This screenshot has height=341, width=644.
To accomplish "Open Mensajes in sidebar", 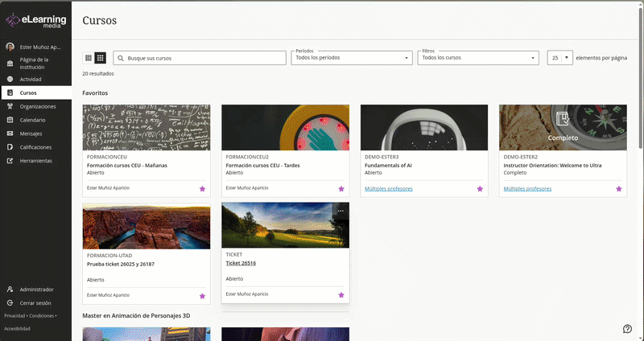I will point(31,134).
